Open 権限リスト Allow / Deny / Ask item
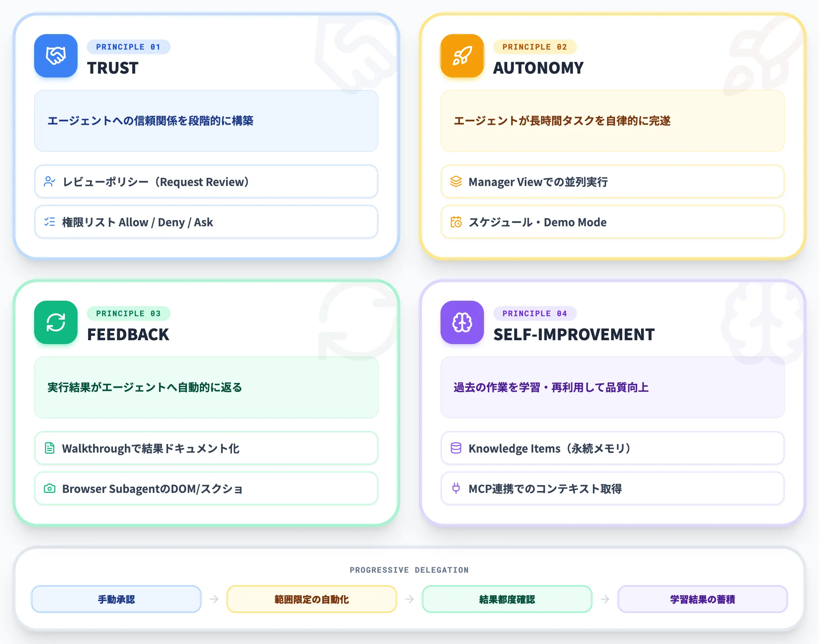Image resolution: width=819 pixels, height=644 pixels. 206,222
